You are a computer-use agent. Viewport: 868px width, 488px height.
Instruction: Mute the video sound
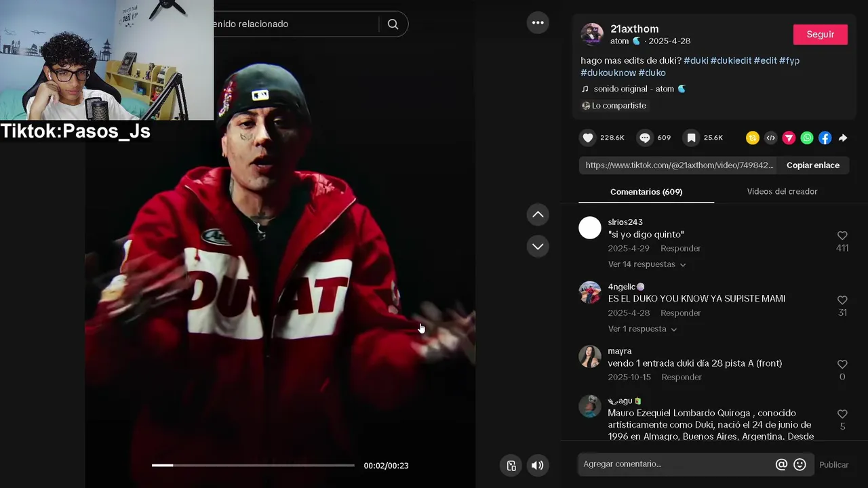537,465
